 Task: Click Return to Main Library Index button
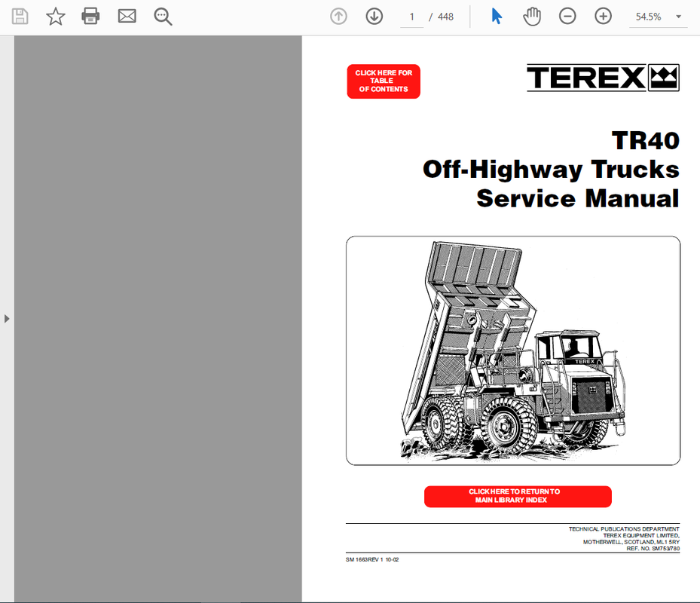518,496
